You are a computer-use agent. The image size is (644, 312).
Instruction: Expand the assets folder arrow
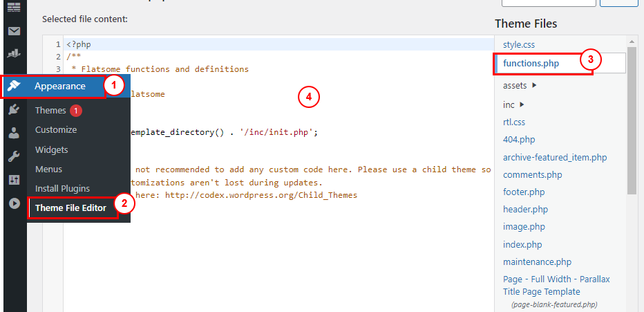click(x=534, y=86)
